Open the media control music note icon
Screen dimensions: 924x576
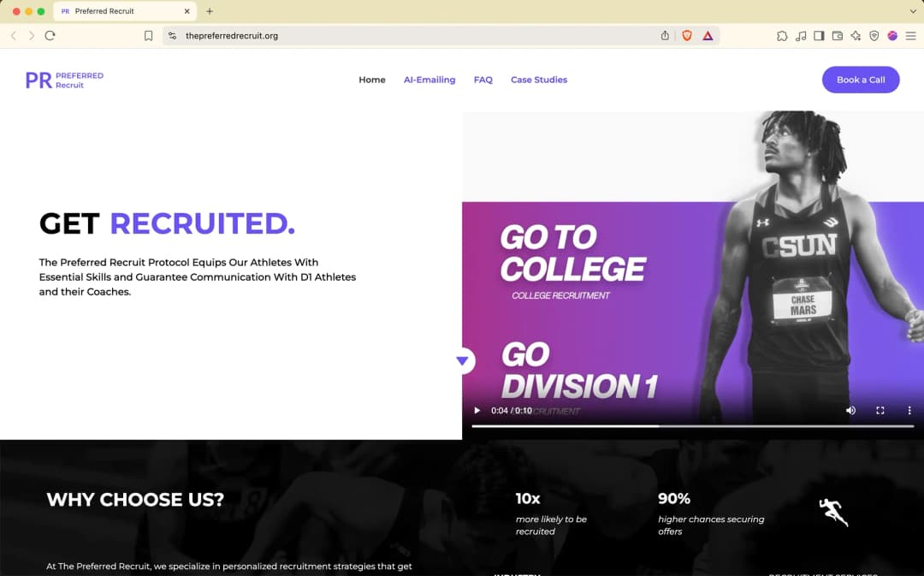pos(801,36)
